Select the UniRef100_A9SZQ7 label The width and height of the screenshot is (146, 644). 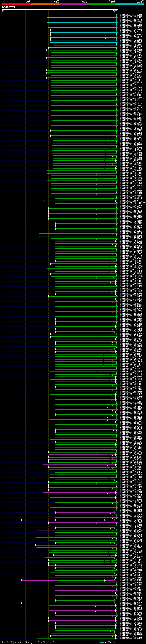(131, 42)
